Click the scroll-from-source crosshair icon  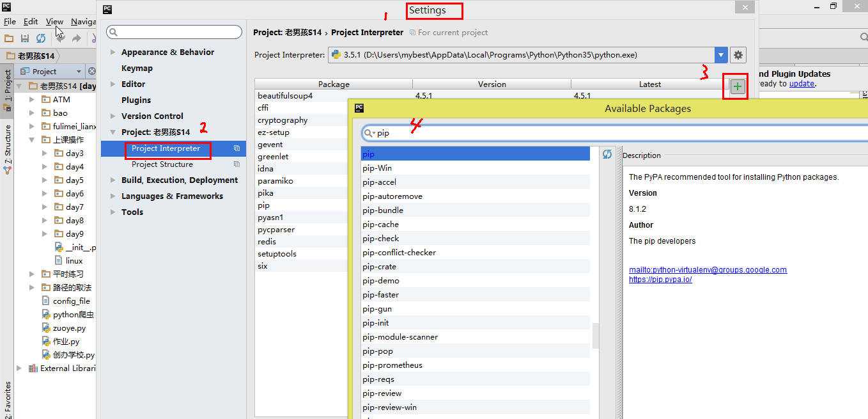point(91,71)
